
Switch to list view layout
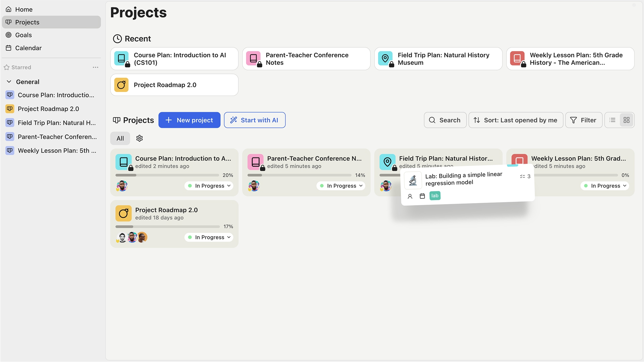click(612, 120)
